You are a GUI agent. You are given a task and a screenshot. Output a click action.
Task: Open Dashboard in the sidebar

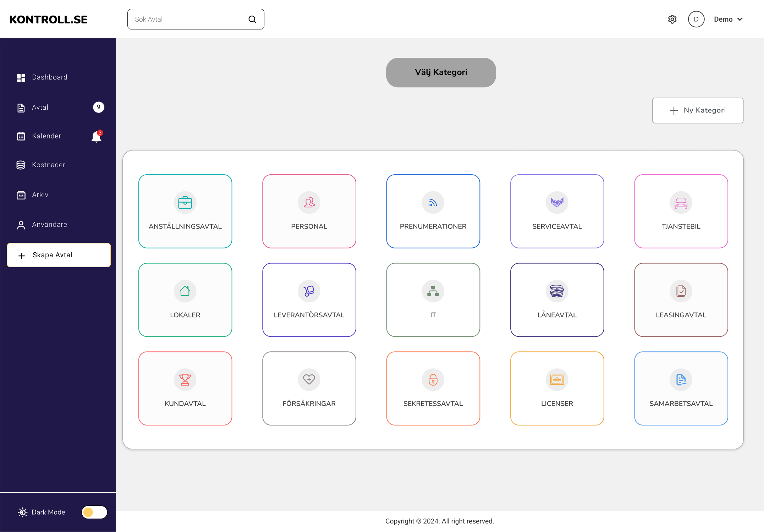[50, 77]
